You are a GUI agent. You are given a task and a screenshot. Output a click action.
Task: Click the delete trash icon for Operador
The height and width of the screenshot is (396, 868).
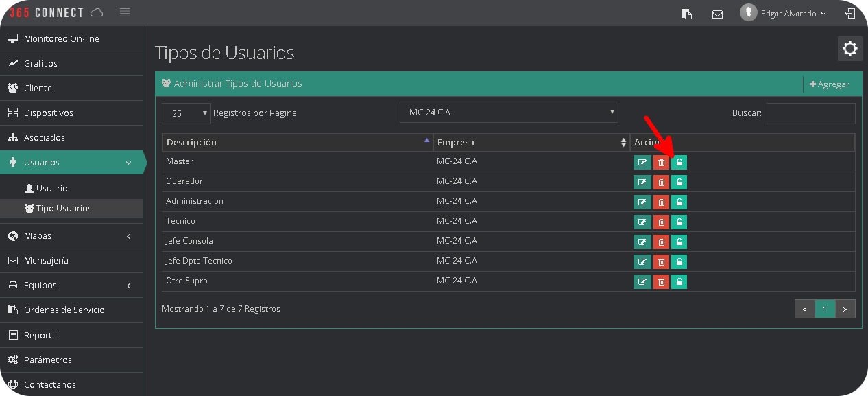coord(661,182)
